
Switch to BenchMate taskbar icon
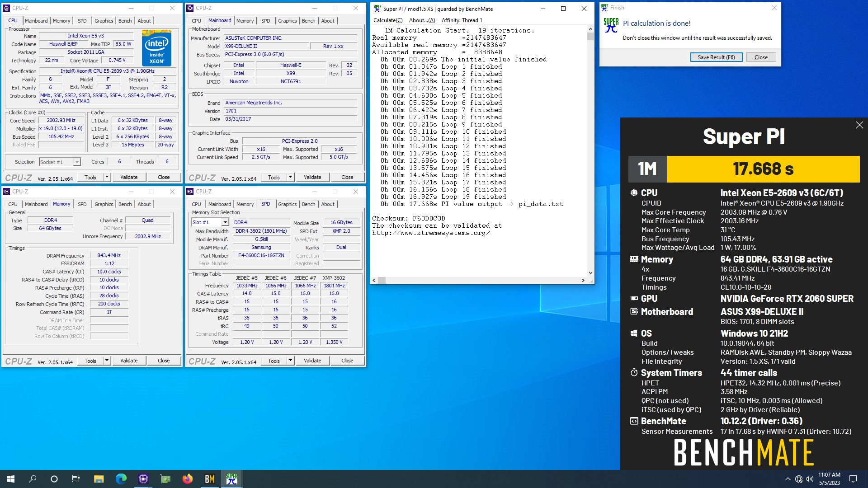pyautogui.click(x=209, y=479)
